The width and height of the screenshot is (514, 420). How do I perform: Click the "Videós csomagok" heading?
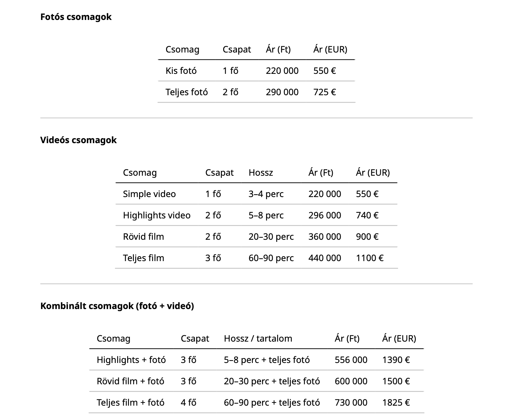coord(78,140)
